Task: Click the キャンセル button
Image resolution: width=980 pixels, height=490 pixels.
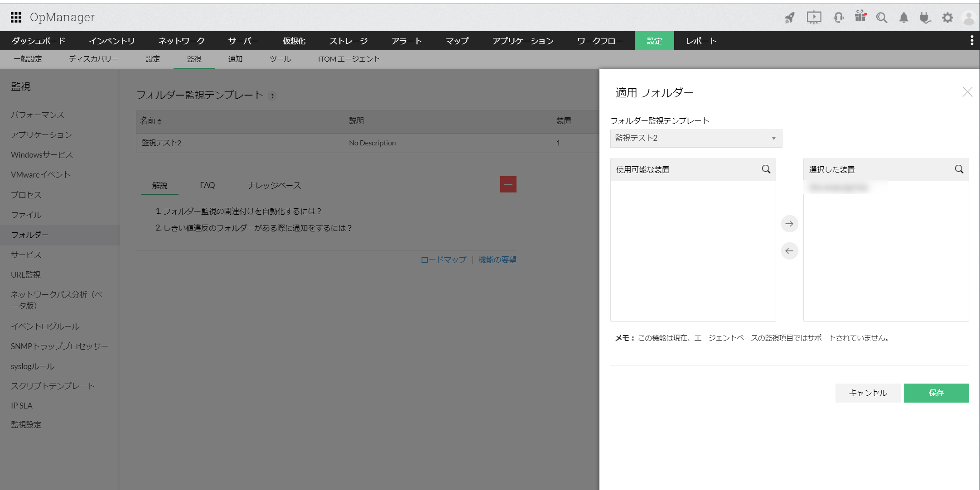Action: pos(868,393)
